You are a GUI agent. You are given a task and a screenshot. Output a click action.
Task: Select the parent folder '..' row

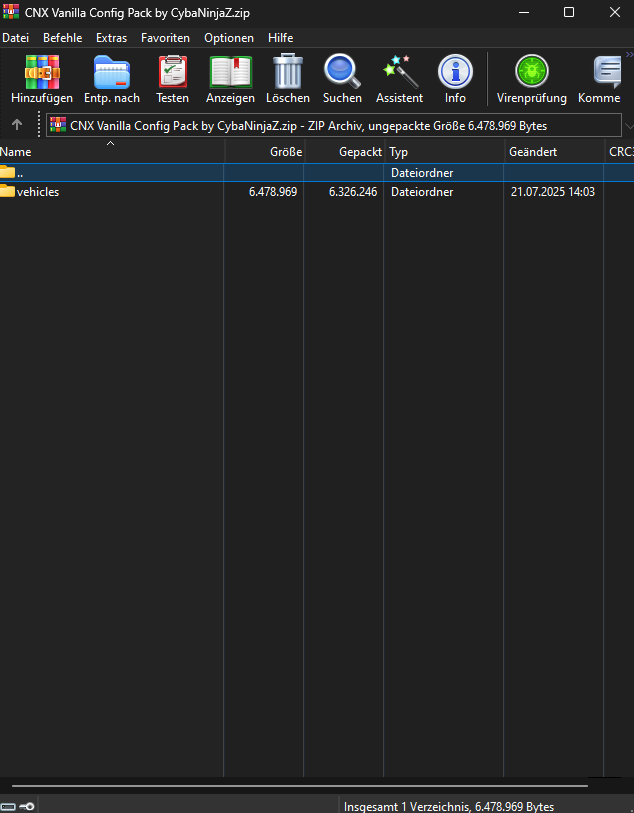tap(317, 173)
